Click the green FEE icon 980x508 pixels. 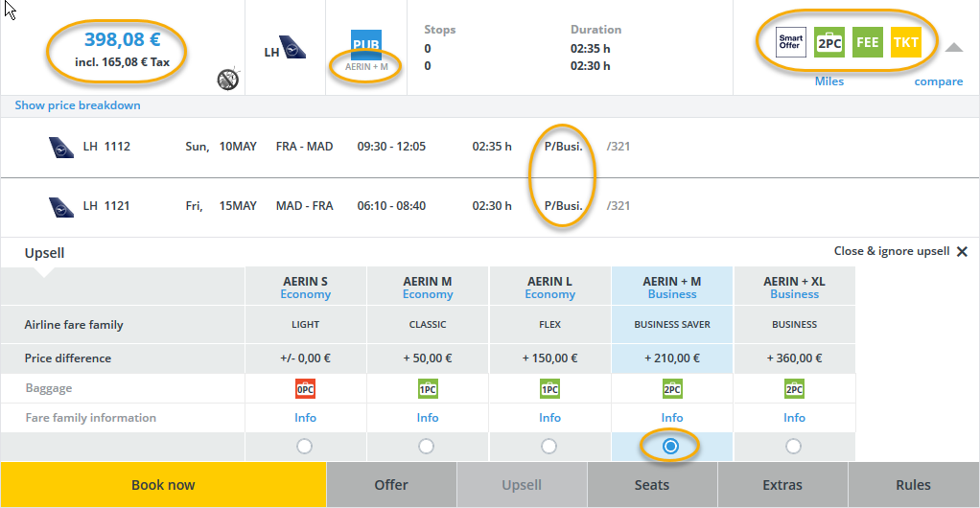click(867, 42)
